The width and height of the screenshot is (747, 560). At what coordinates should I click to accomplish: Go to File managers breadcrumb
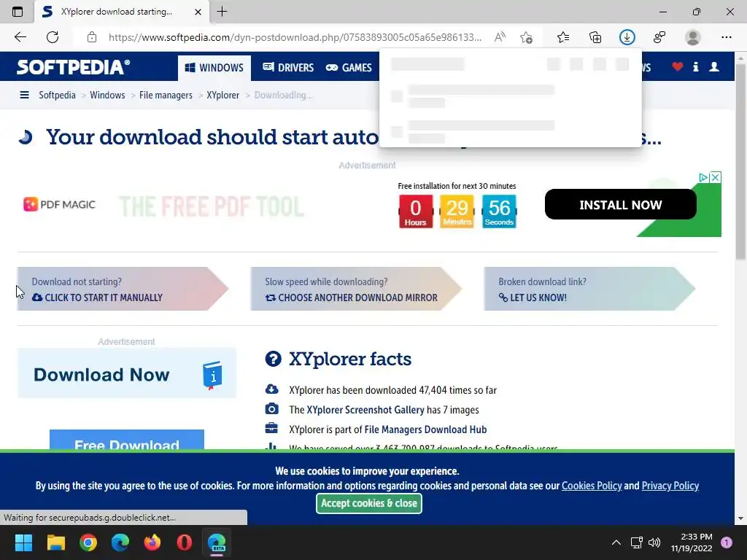click(166, 95)
